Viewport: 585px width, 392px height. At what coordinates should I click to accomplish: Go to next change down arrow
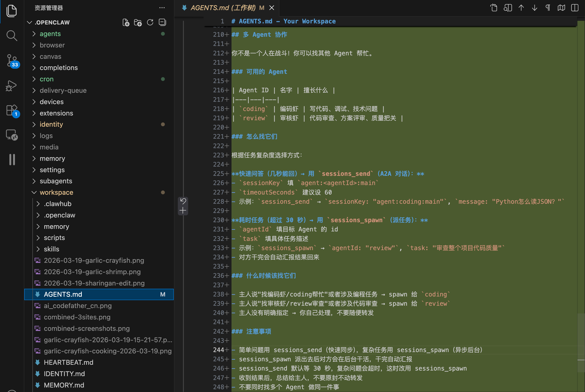(x=535, y=8)
